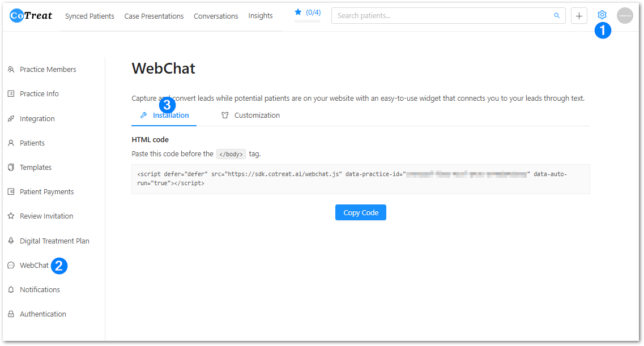Click the CoTreat logo
Image resolution: width=644 pixels, height=346 pixels.
point(31,16)
